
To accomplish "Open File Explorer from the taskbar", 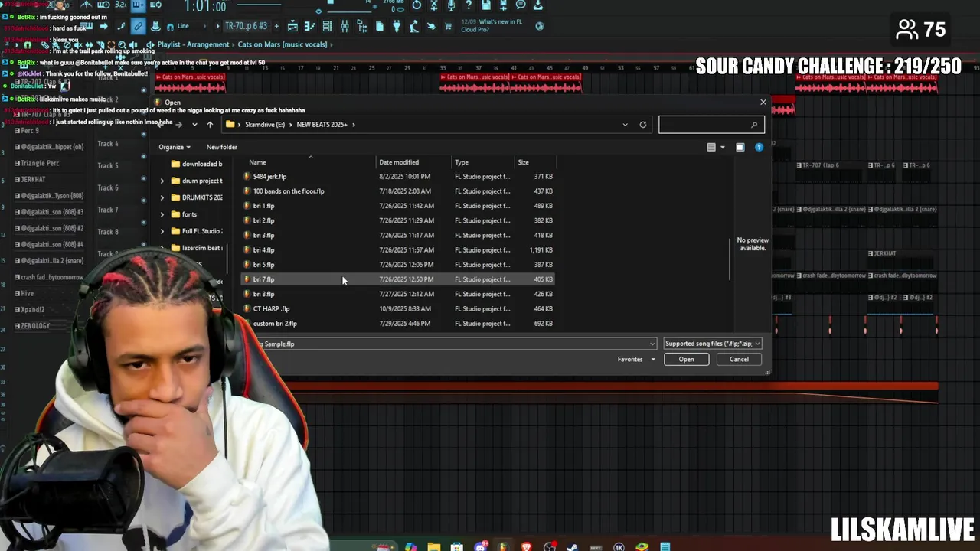I will 434,546.
